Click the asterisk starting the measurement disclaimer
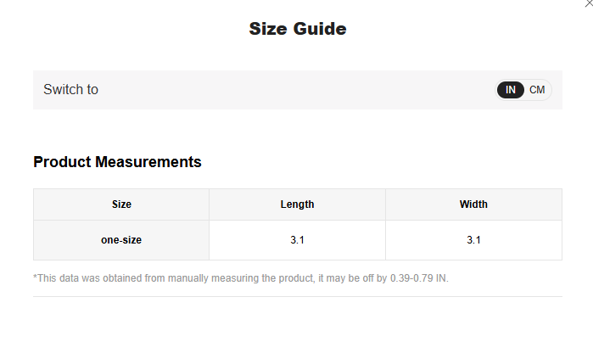This screenshot has height=364, width=593. click(x=36, y=277)
